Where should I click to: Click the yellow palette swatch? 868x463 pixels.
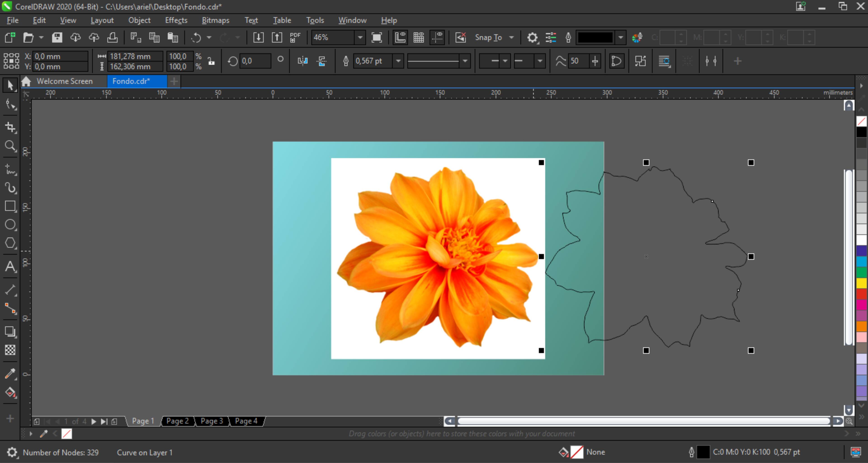click(861, 283)
